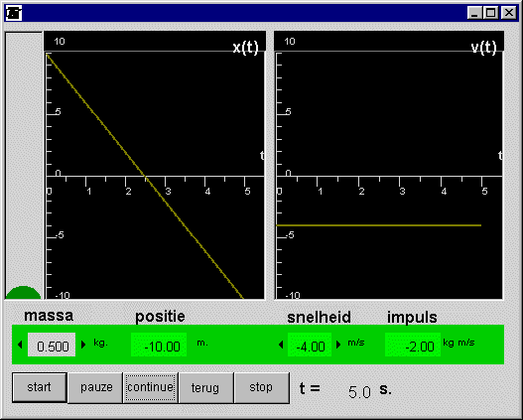Decrease snelheid with left arrow
Viewport: 523px width, 420px height.
(281, 345)
